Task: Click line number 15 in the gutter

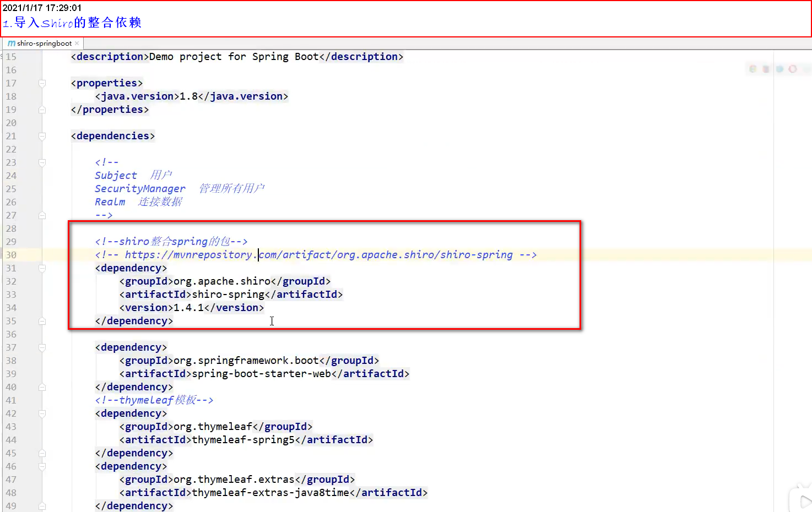Action: [x=11, y=57]
